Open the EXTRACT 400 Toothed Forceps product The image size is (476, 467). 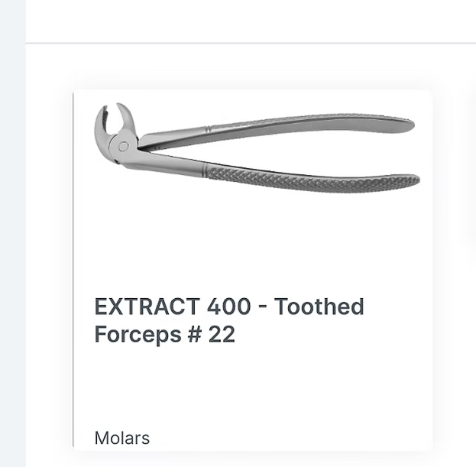point(228,320)
